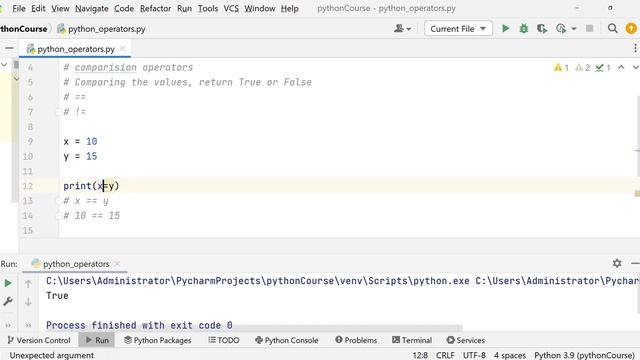This screenshot has height=360, width=640.
Task: Open the Help menu
Action: [289, 9]
